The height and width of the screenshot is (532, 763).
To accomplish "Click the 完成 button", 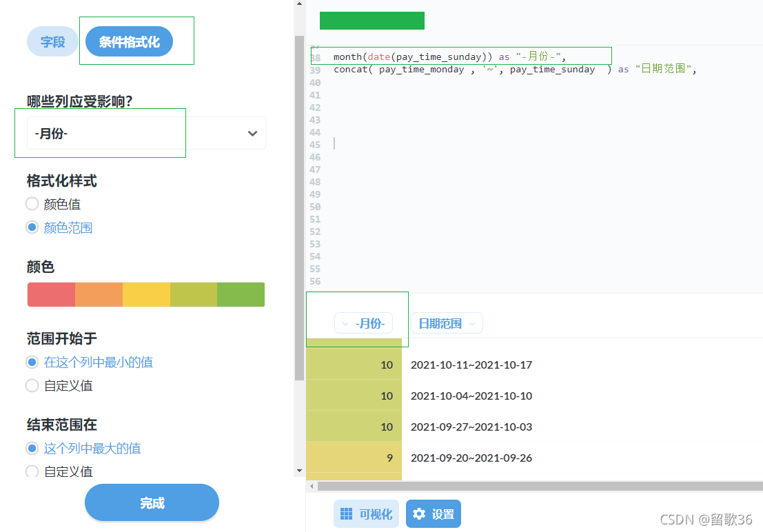I will tap(152, 503).
